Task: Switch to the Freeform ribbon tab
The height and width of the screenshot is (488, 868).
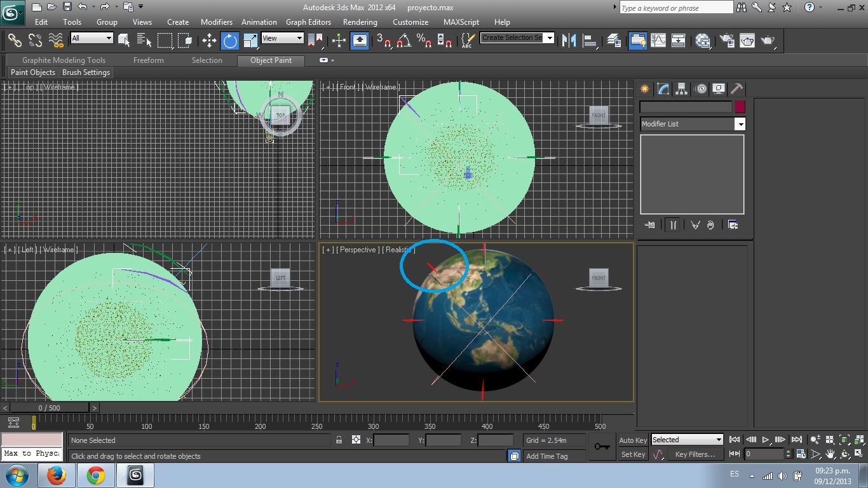Action: coord(149,60)
